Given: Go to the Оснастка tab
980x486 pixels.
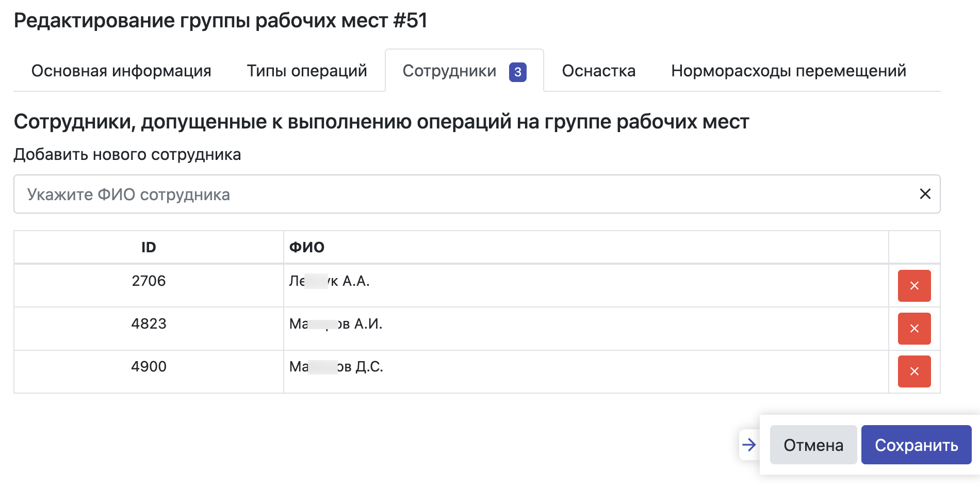Looking at the screenshot, I should (598, 71).
